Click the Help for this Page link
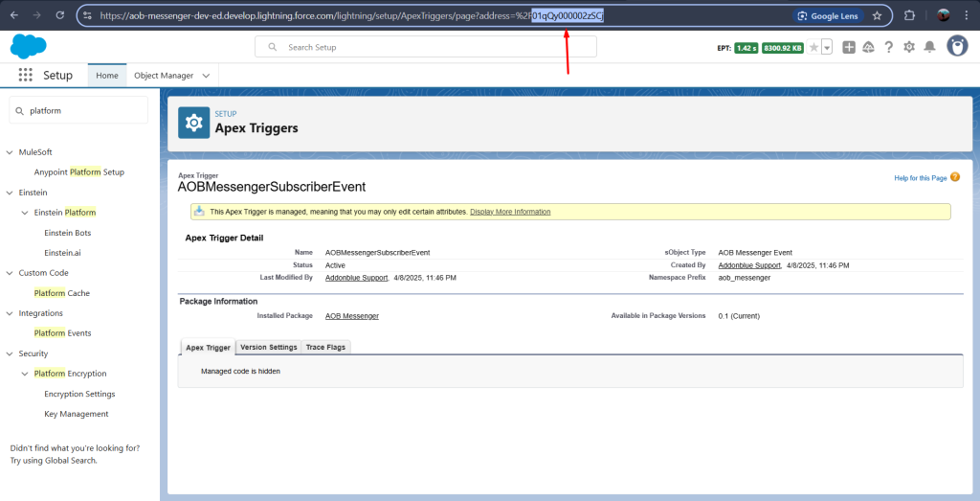Image resolution: width=980 pixels, height=501 pixels. pyautogui.click(x=921, y=178)
